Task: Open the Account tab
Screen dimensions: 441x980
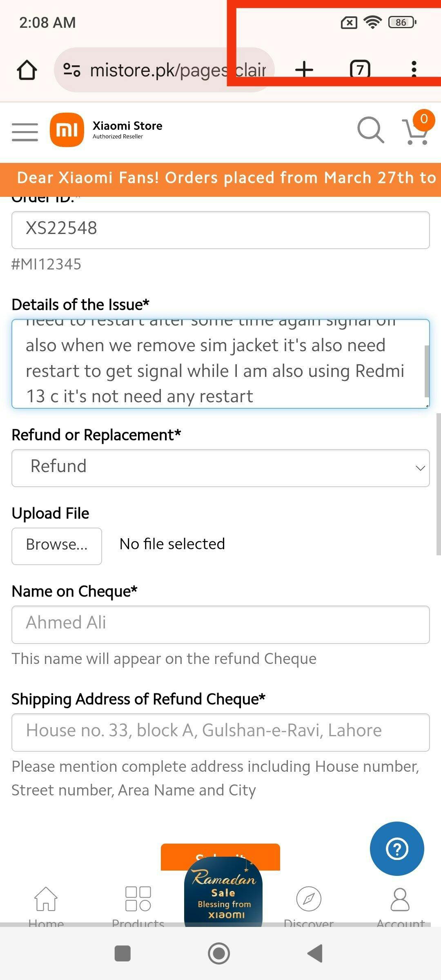Action: [x=400, y=904]
